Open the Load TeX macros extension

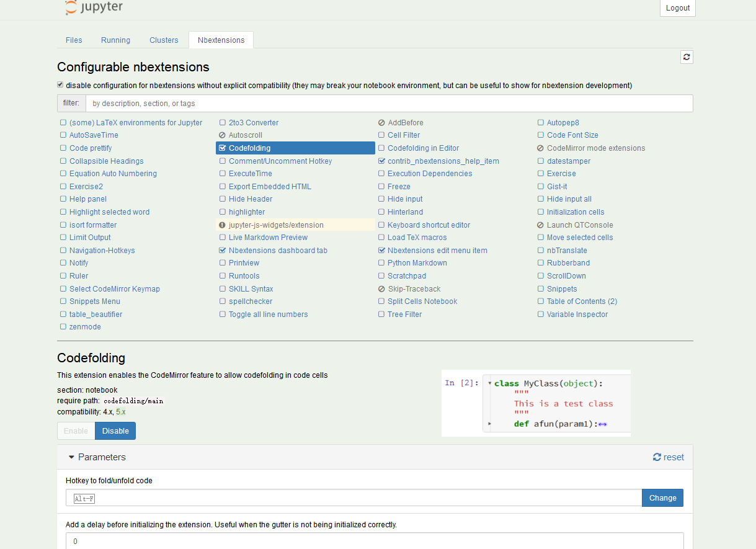click(x=417, y=238)
